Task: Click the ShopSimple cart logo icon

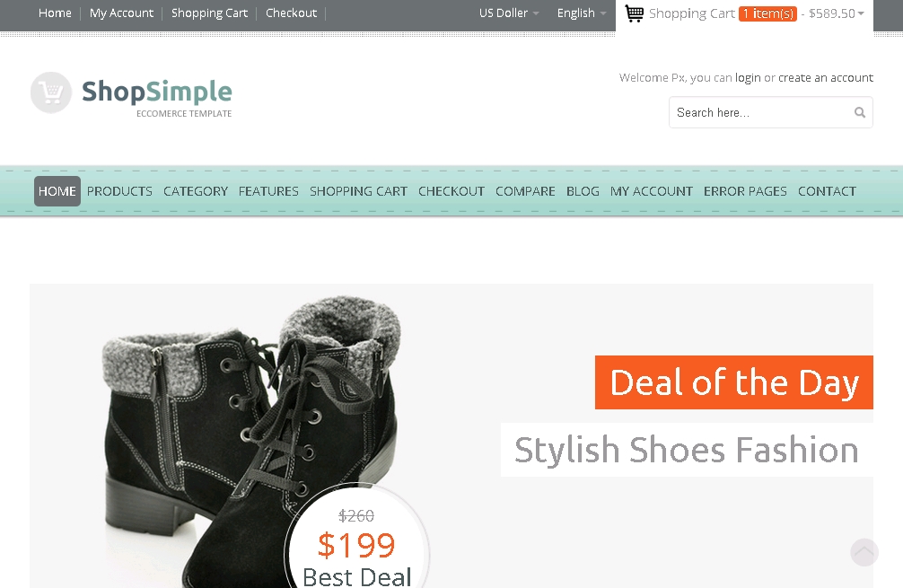Action: [x=51, y=92]
